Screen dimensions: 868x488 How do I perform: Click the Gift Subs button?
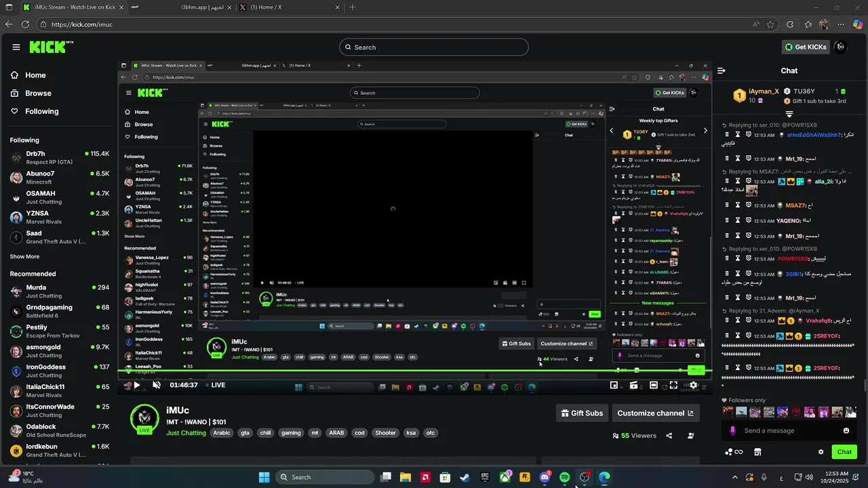tap(582, 413)
